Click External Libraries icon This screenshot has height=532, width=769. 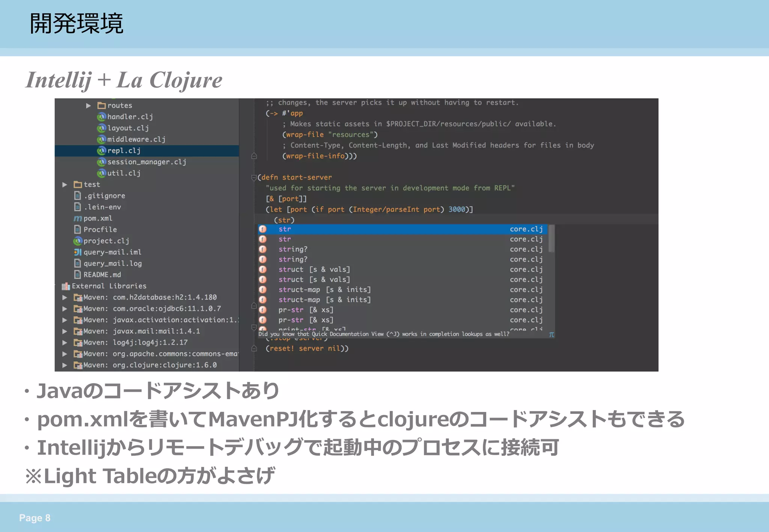(66, 286)
